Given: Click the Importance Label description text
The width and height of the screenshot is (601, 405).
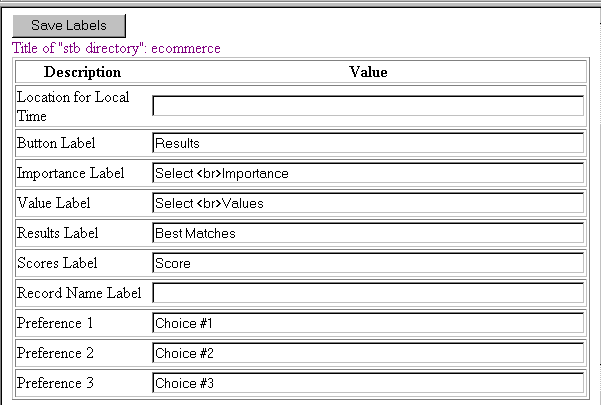Looking at the screenshot, I should 70,173.
